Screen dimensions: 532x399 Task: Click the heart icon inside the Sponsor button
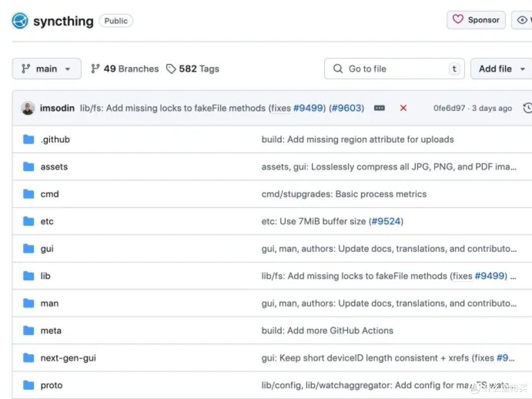coord(458,20)
